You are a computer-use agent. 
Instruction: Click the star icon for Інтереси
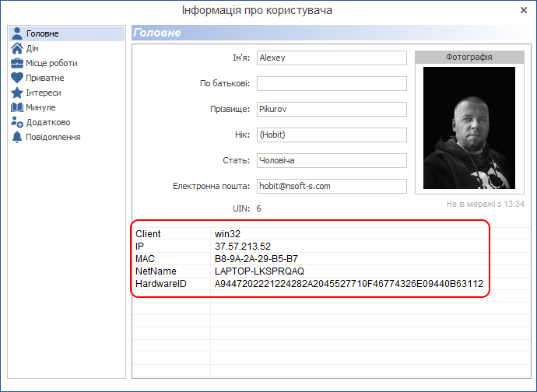tap(17, 93)
